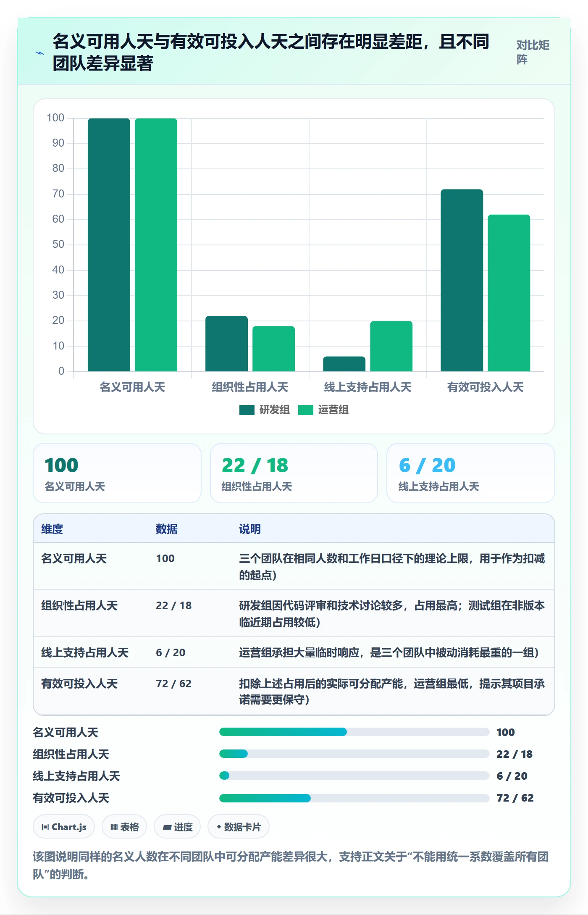
Task: Click the 说明 column header
Action: click(x=250, y=529)
